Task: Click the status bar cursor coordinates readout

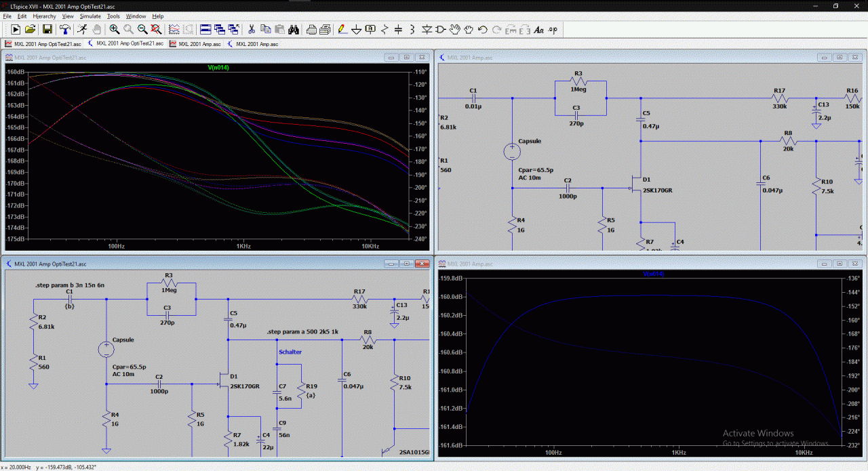Action: [x=50, y=467]
